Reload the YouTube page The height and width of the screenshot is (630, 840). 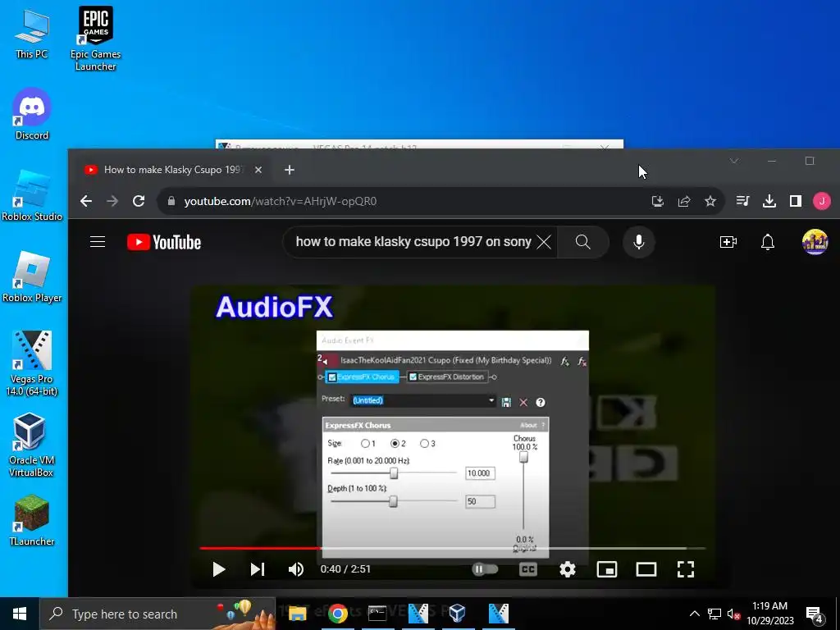pos(139,201)
